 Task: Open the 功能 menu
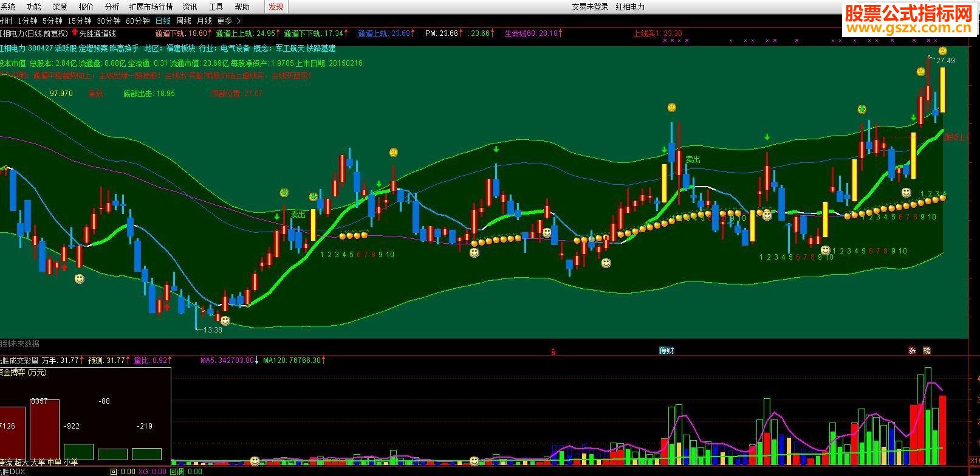click(x=33, y=7)
